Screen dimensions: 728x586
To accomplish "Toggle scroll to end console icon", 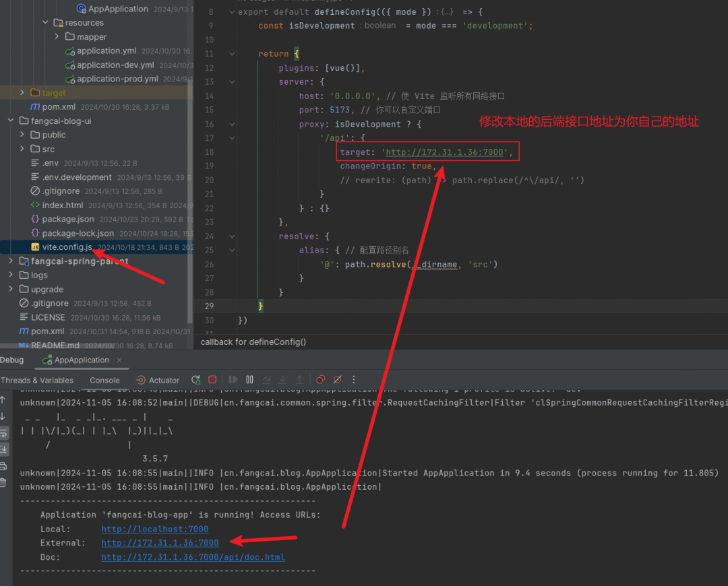I will tap(3, 449).
